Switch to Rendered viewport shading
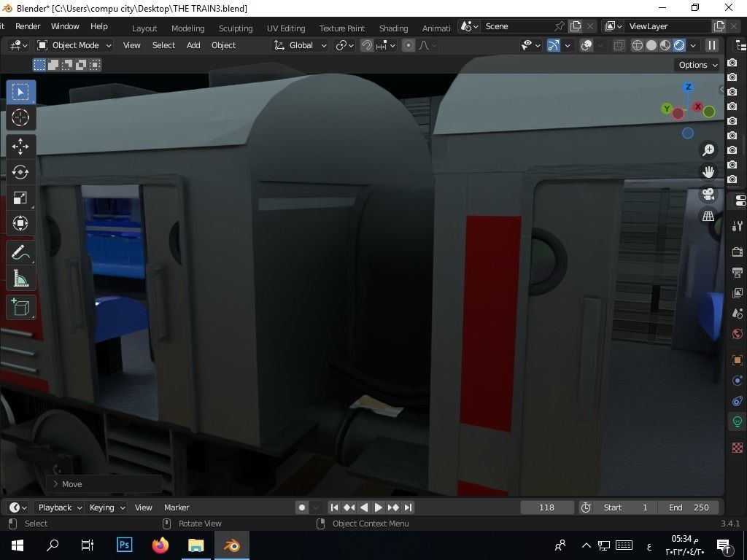Image resolution: width=747 pixels, height=560 pixels. (679, 45)
